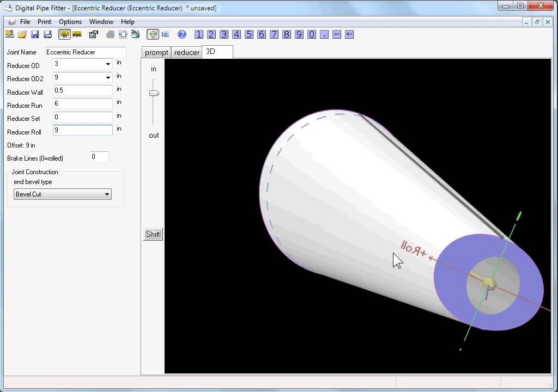The image size is (558, 392).
Task: Click the keypad digit 0 button
Action: point(312,34)
